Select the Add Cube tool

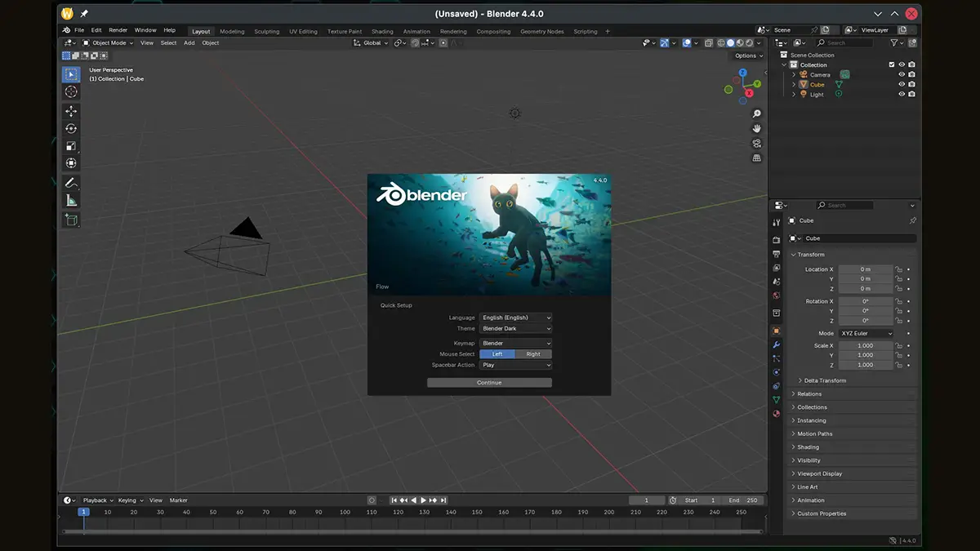tap(71, 220)
